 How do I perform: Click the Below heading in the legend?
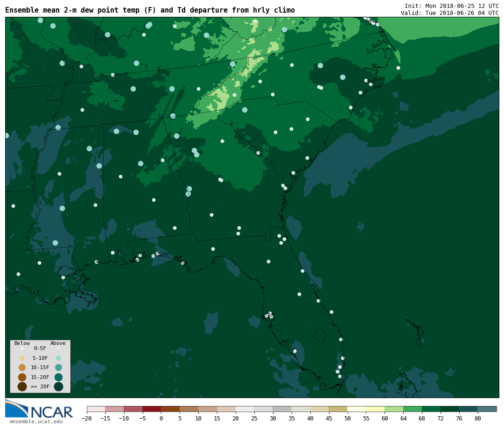(22, 343)
